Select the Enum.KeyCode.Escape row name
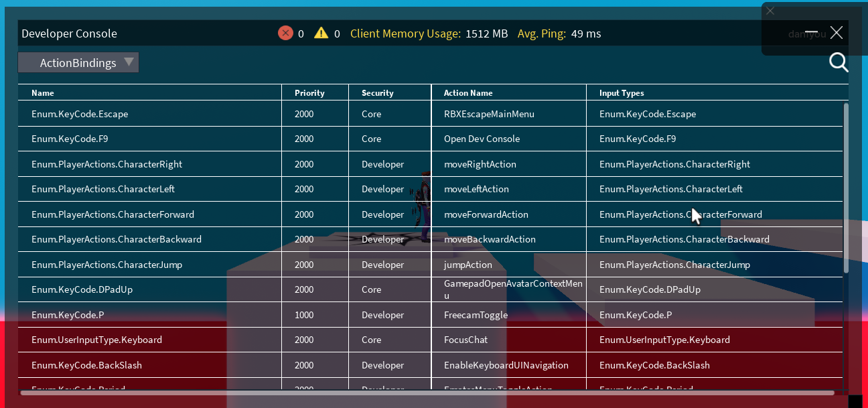The image size is (868, 408). point(80,114)
